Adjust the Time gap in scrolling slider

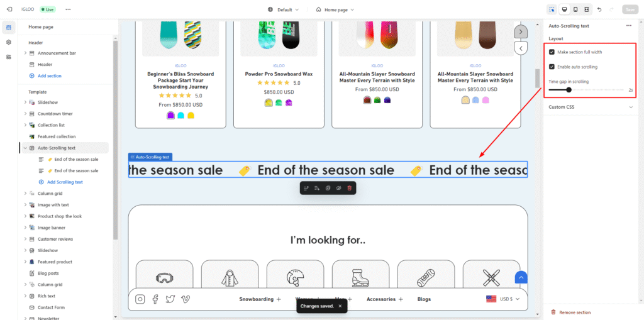tap(569, 90)
